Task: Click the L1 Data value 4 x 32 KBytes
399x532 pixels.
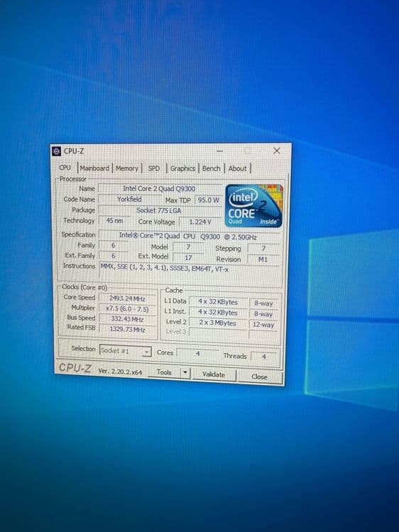Action: (x=218, y=302)
